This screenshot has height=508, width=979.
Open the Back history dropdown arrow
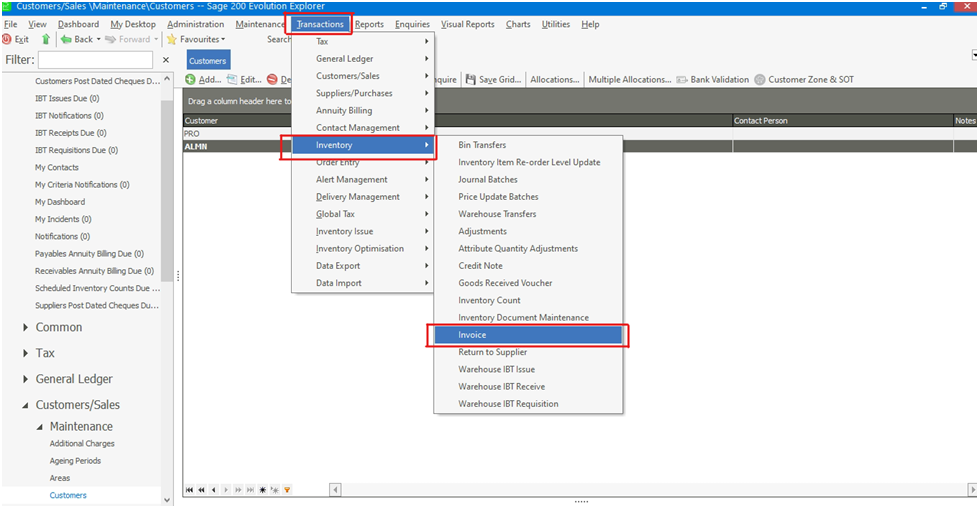pos(98,39)
